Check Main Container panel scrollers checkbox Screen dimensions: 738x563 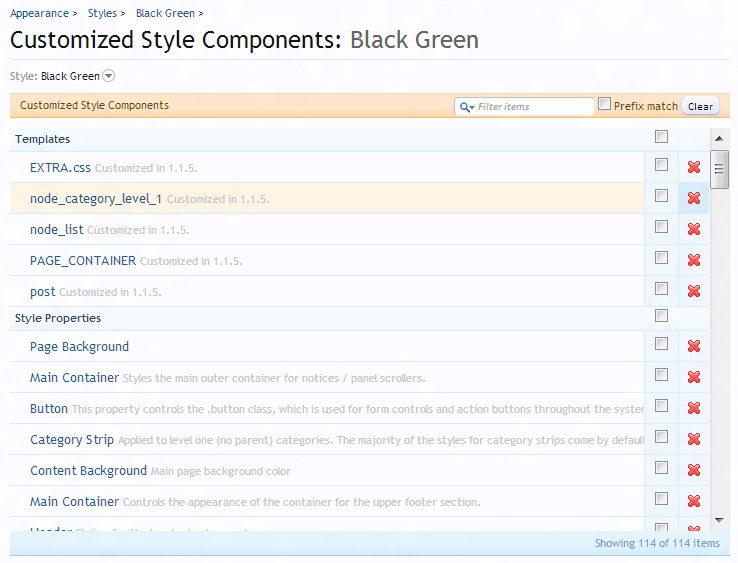point(661,374)
